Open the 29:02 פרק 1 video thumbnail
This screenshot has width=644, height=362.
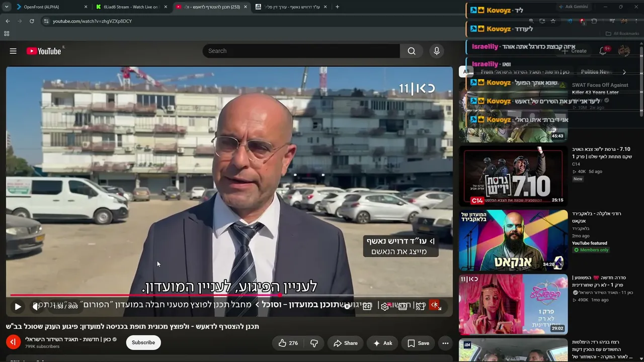point(513,304)
